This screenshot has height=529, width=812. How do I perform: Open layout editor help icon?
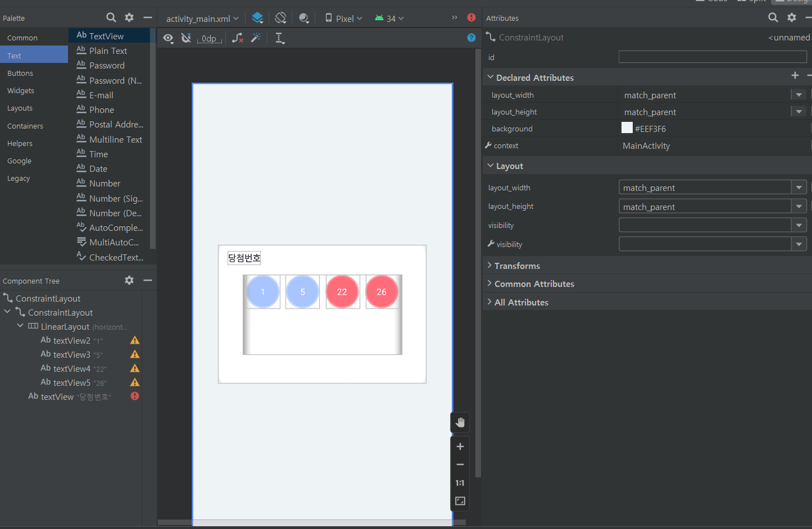471,38
